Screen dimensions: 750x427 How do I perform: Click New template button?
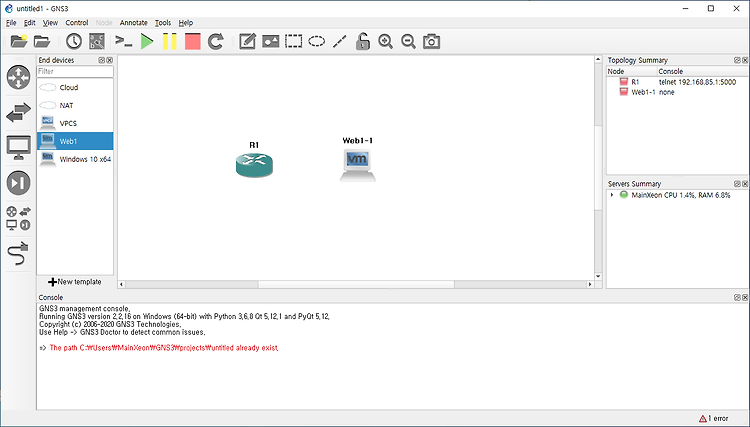[x=75, y=282]
